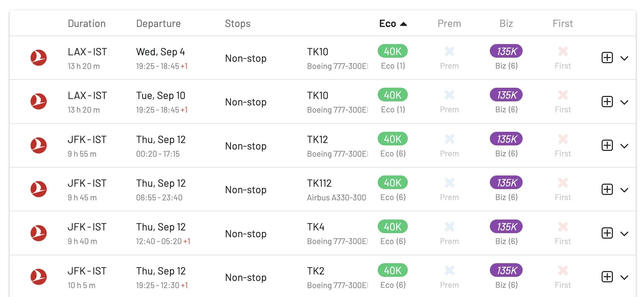
Task: Expand the TK12 flight row chevron
Action: click(624, 146)
